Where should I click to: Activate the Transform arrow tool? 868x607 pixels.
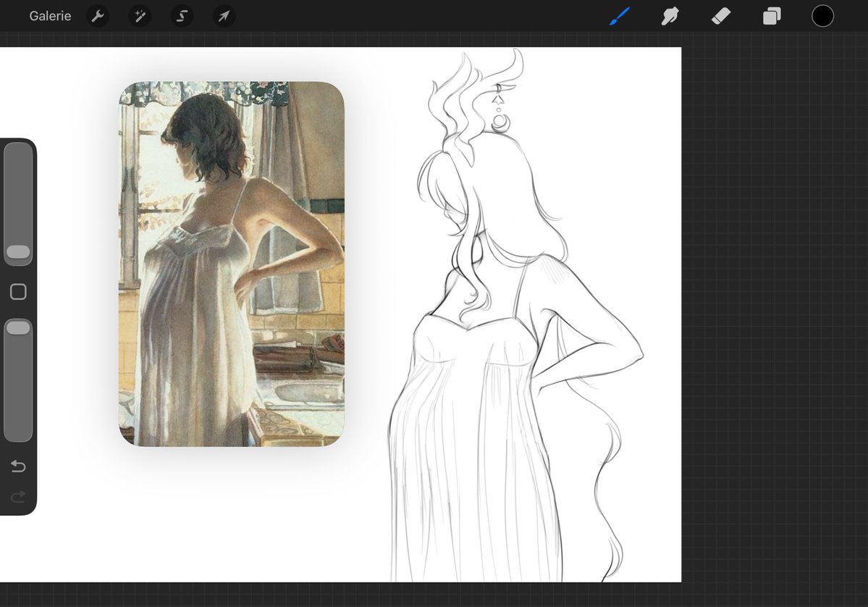coord(224,16)
